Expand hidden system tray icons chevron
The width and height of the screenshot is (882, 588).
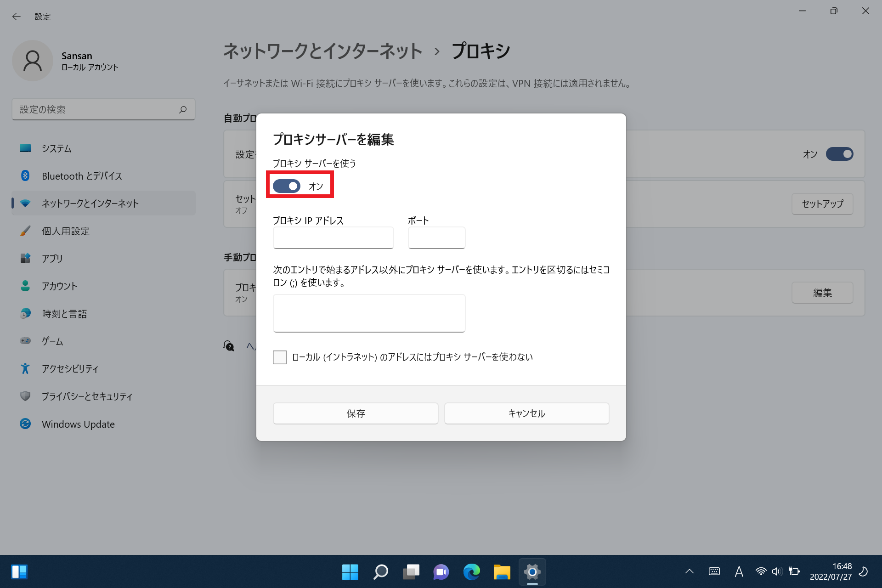pos(689,571)
